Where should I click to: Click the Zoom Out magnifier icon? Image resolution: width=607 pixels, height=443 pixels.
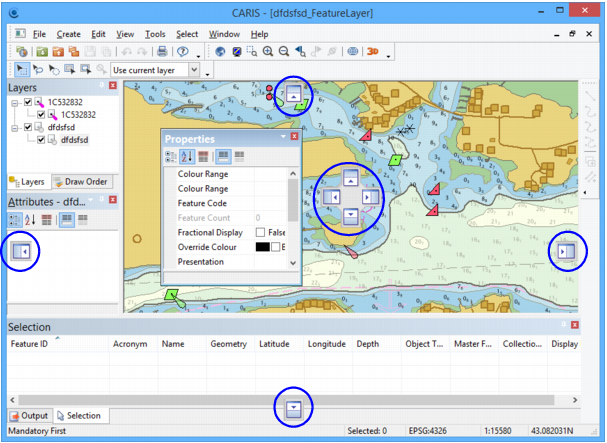tap(284, 52)
